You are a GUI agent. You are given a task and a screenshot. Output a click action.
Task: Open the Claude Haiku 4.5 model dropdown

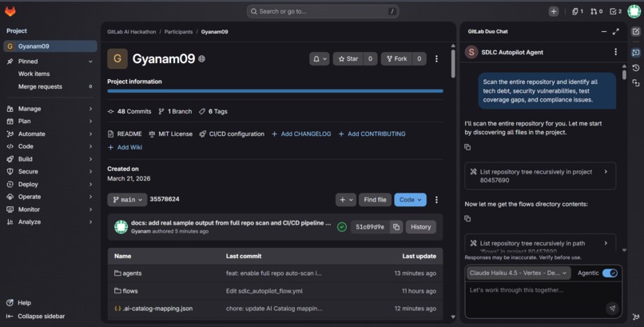(x=519, y=273)
